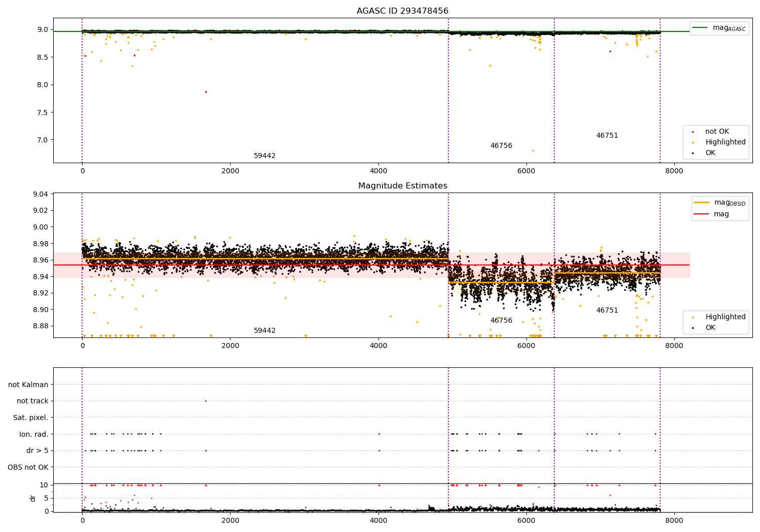Click the '2000' x-tick under Magnitude Estimates plot
Viewport: 760px width, 532px height.
coord(231,346)
